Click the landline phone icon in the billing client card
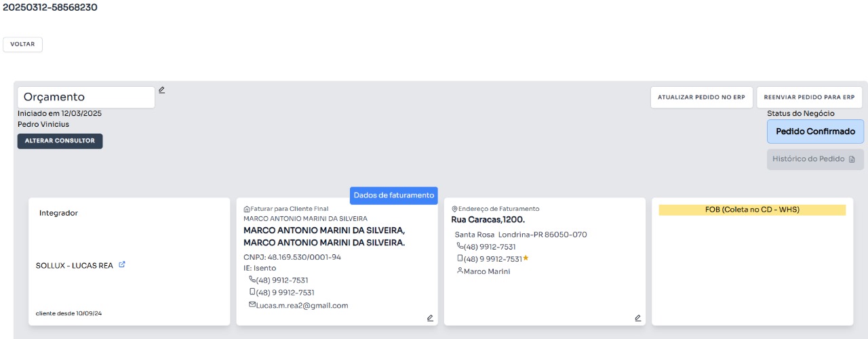Image resolution: width=868 pixels, height=339 pixels. tap(252, 279)
